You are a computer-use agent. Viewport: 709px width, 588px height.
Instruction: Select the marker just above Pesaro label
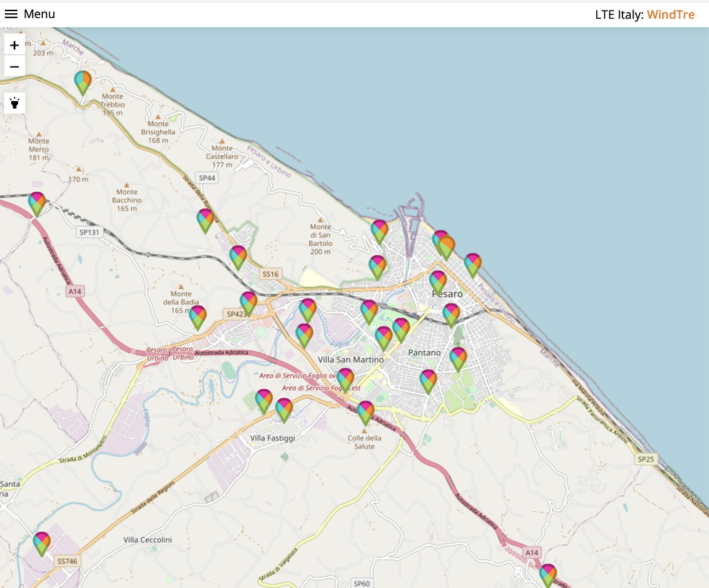(x=438, y=282)
